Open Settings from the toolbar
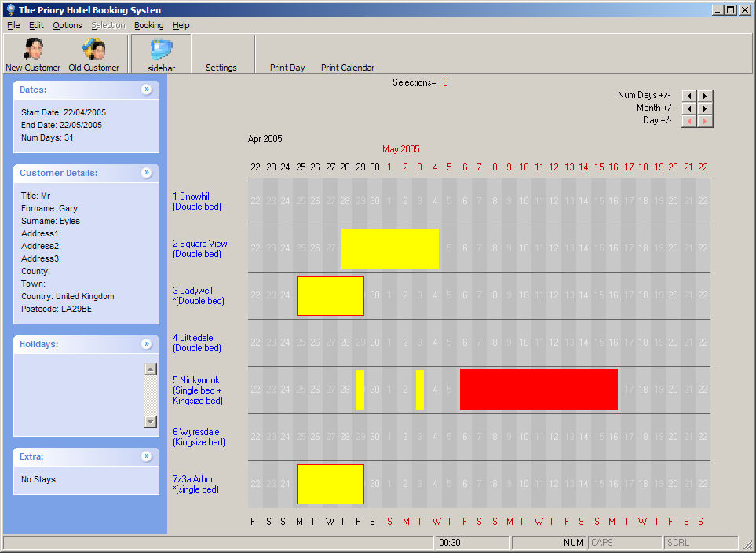Image resolution: width=756 pixels, height=553 pixels. pos(221,68)
